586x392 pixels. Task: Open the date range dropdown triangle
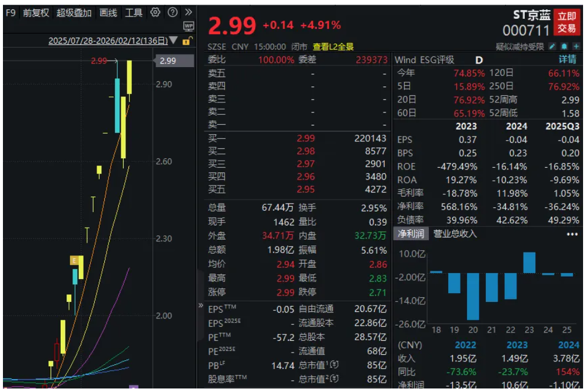click(174, 41)
